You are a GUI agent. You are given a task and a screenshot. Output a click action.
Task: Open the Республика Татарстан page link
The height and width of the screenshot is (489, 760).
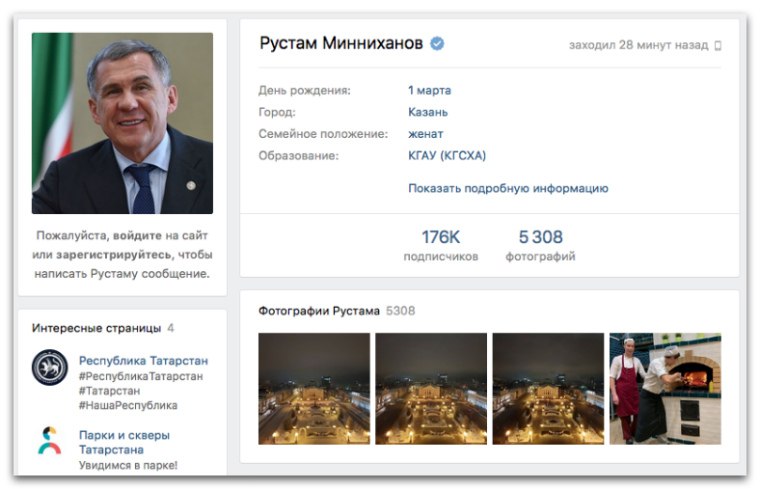click(143, 361)
